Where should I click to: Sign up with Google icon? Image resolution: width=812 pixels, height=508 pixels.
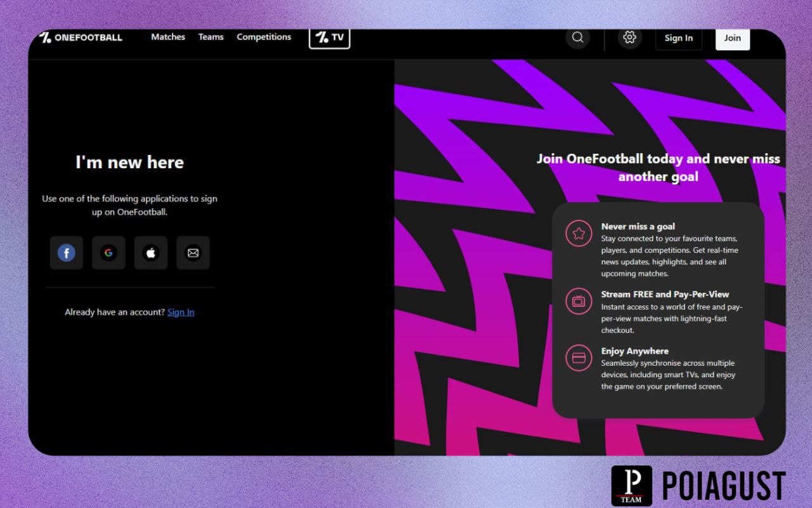(x=108, y=253)
